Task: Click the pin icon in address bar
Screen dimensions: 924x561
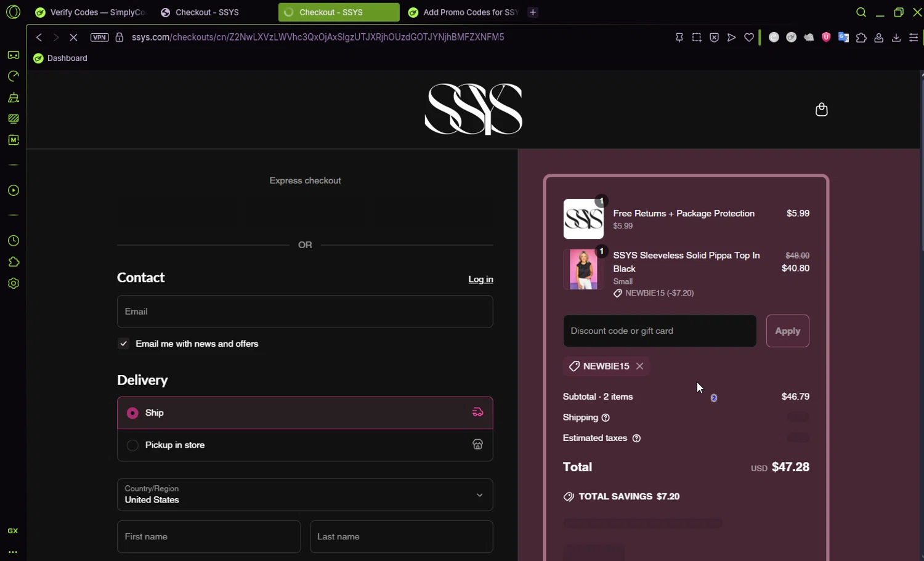Action: (x=679, y=38)
